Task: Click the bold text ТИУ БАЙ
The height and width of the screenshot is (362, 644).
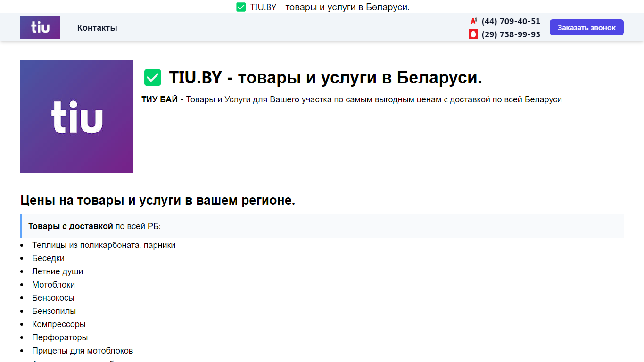Action: [x=160, y=99]
